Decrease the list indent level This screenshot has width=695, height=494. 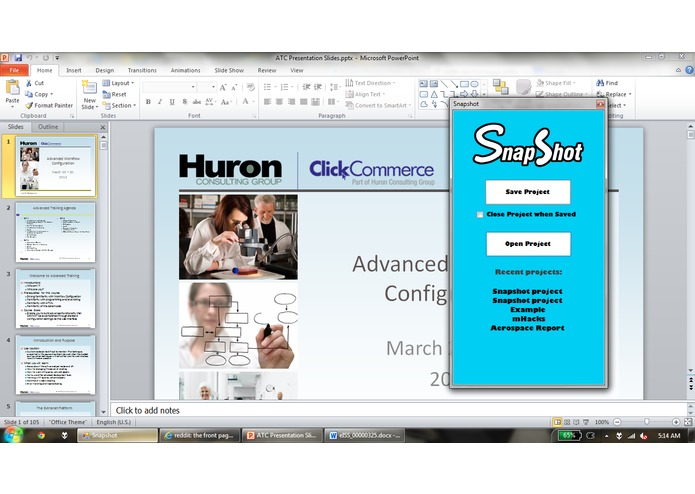coord(306,87)
